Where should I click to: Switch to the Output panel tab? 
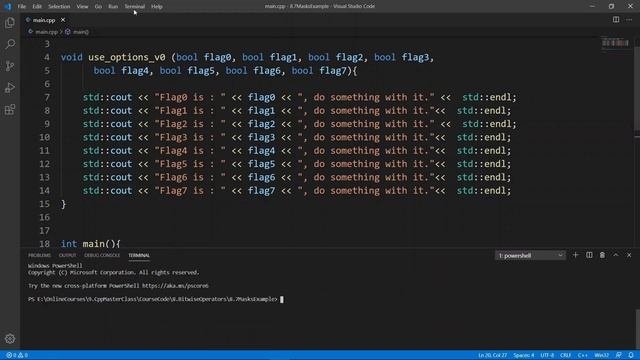pos(67,256)
